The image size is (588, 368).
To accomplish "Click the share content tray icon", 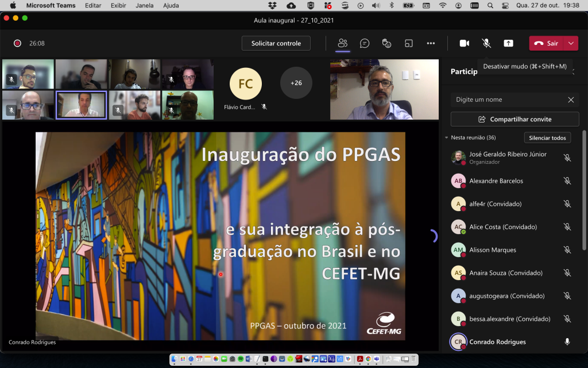I will pos(509,43).
